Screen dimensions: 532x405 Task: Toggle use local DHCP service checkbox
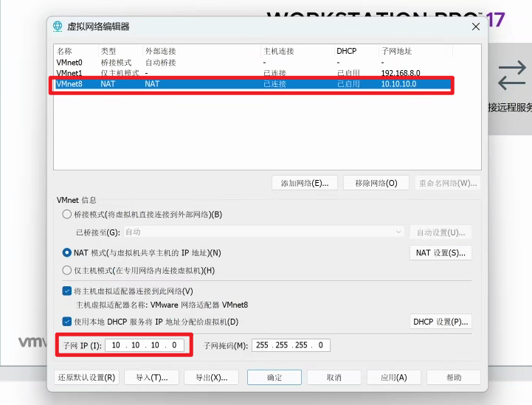67,321
